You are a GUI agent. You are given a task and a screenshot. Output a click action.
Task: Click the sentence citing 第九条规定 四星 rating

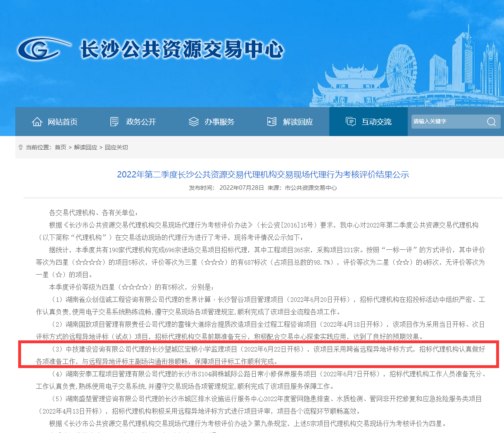tap(248, 423)
